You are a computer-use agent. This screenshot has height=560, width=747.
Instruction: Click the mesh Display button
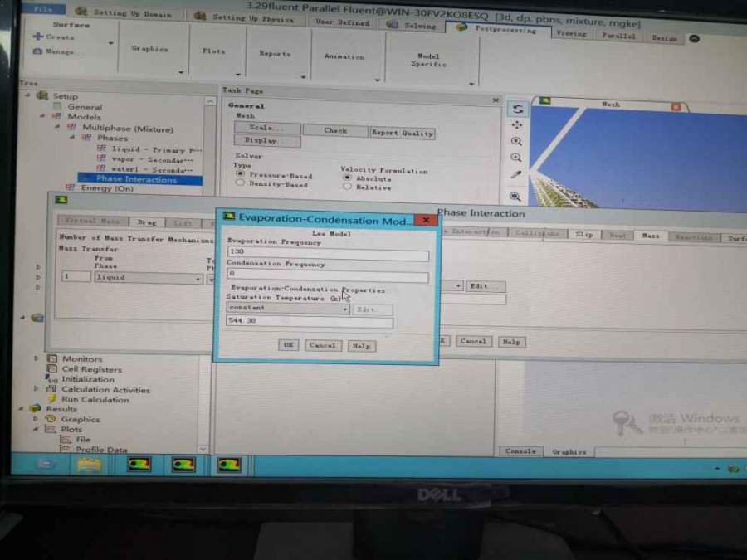(x=266, y=140)
